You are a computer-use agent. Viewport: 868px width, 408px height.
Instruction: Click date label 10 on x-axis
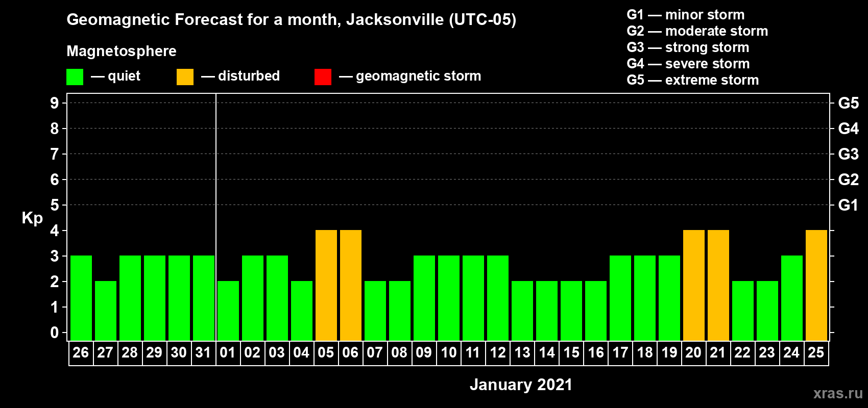pos(449,353)
